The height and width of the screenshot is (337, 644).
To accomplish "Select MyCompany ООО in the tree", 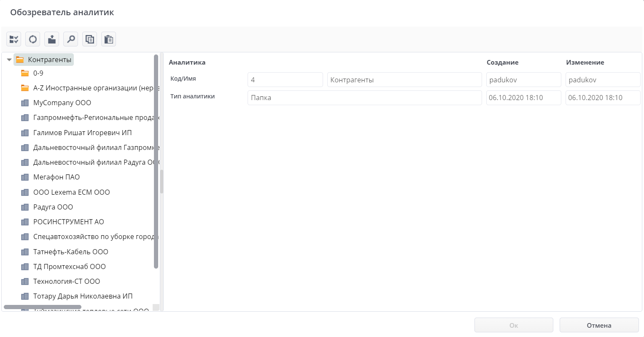I will click(62, 103).
